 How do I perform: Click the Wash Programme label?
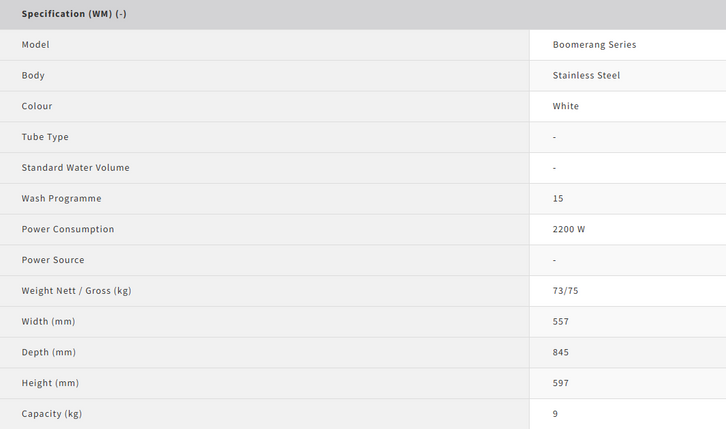(61, 199)
